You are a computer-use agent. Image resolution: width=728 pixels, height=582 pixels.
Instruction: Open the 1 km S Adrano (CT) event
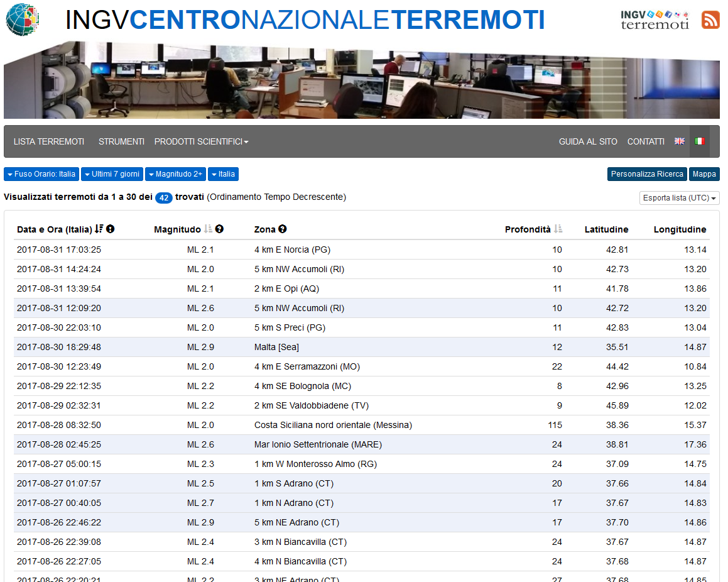294,483
